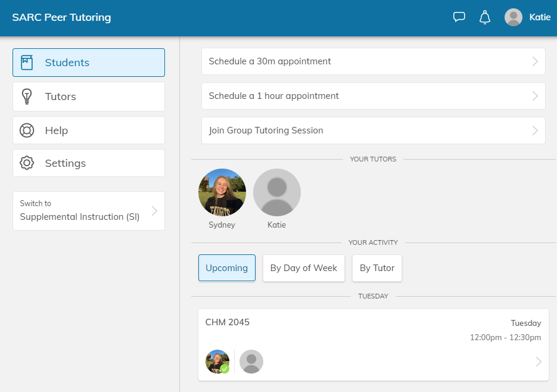
Task: Expand Schedule a 1 hour appointment chevron
Action: (x=535, y=96)
